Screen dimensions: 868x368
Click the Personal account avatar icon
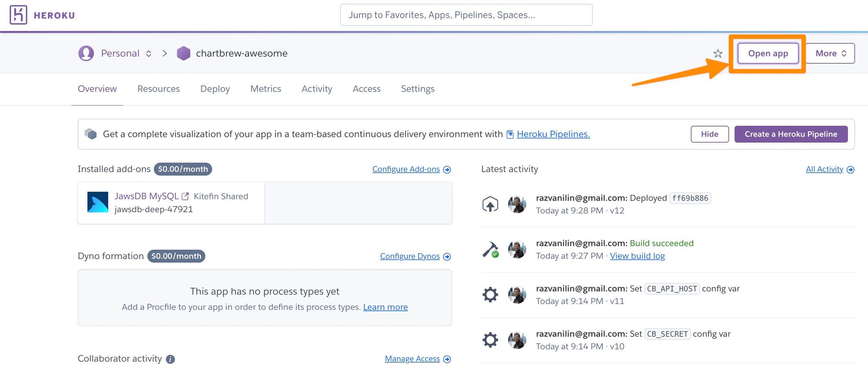(x=86, y=53)
